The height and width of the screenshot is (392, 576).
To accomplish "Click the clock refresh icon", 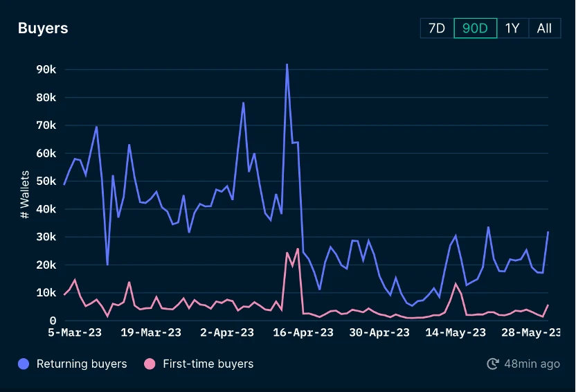I will pyautogui.click(x=493, y=364).
